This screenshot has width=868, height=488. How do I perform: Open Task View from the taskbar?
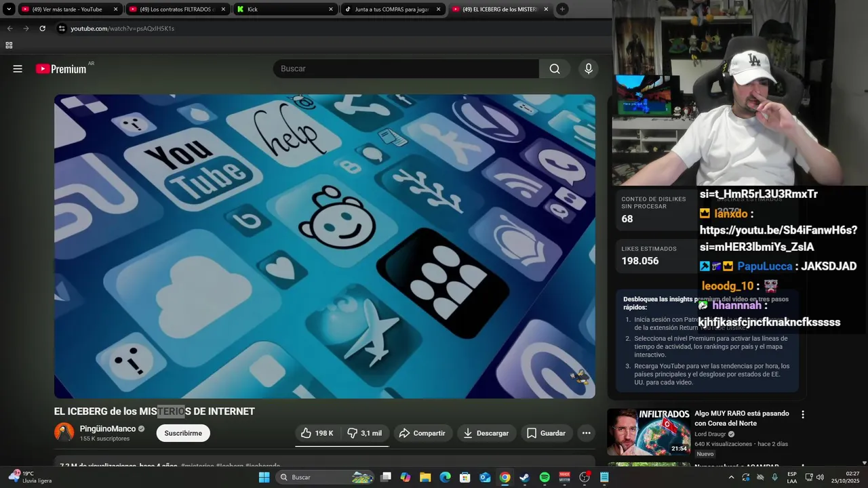click(386, 477)
